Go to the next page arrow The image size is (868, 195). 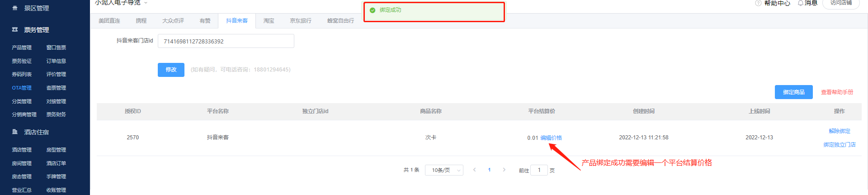[x=504, y=170]
